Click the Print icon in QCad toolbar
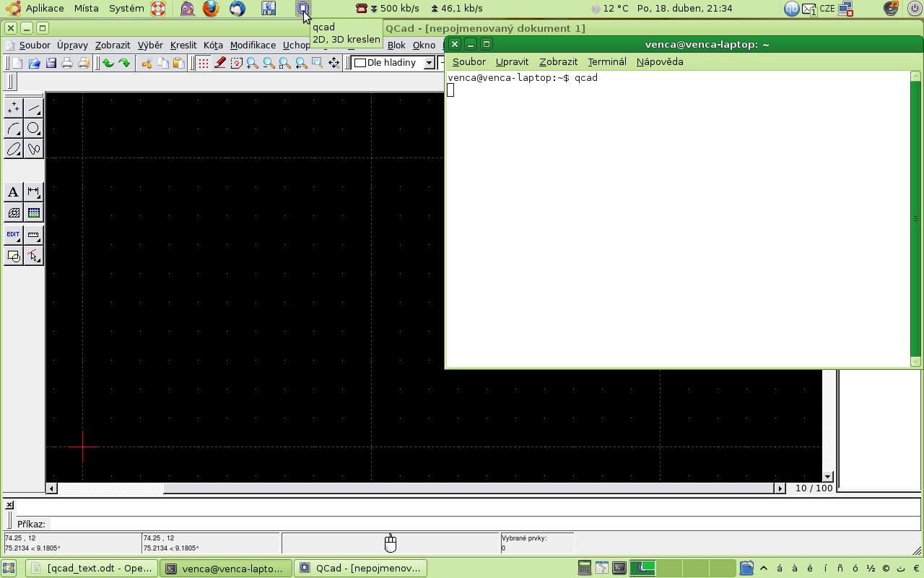 point(67,63)
